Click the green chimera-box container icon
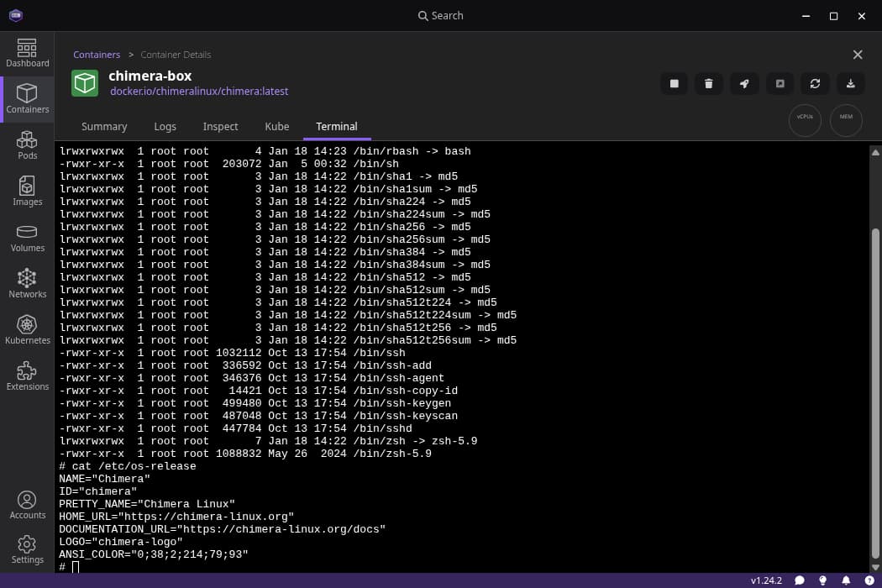882x588 pixels. click(x=85, y=83)
